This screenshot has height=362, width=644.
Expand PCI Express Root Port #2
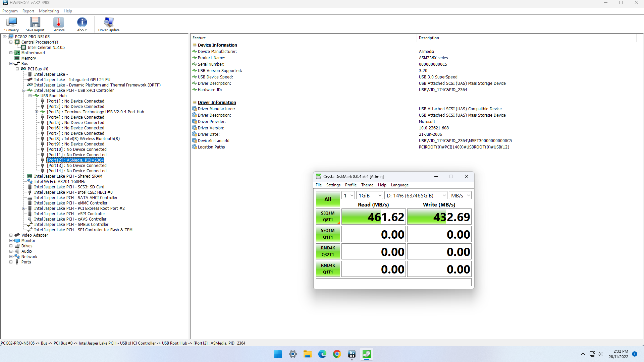pyautogui.click(x=24, y=208)
